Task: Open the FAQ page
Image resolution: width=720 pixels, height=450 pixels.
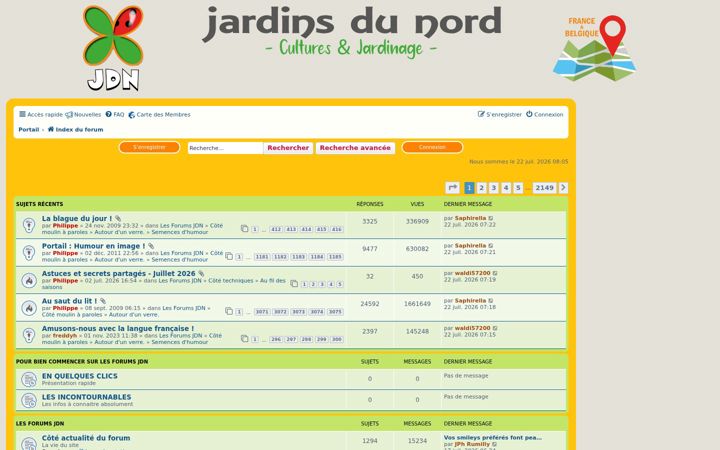Action: pos(115,114)
